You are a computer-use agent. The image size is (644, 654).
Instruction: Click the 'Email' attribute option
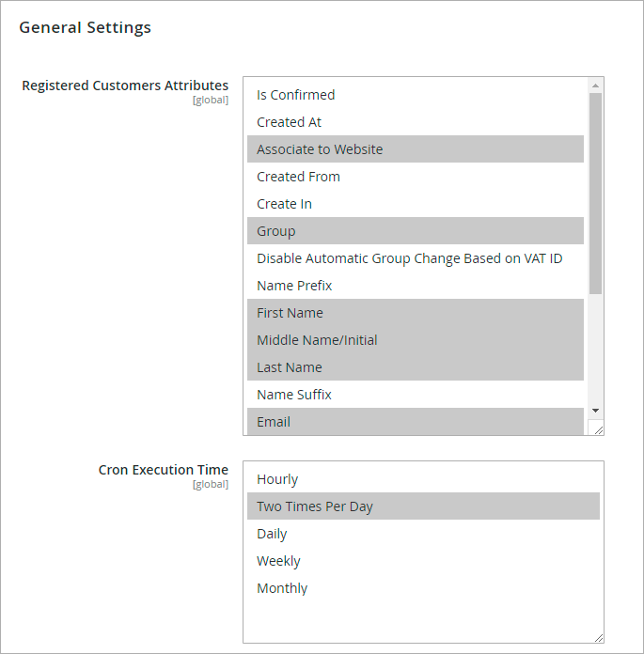click(x=274, y=422)
